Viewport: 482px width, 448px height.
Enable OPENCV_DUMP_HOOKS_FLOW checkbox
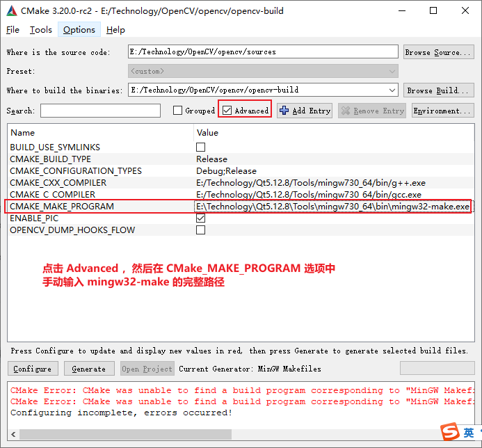tap(201, 230)
